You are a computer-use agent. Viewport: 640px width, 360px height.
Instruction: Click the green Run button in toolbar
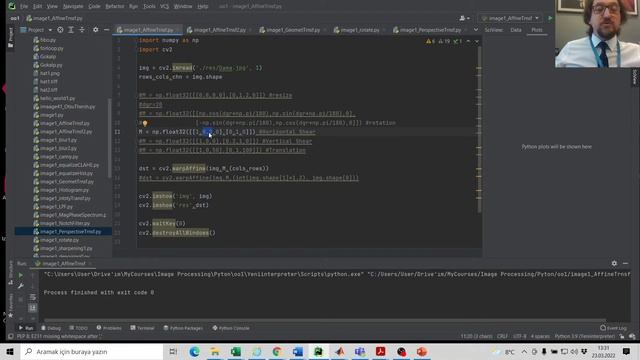(x=550, y=18)
